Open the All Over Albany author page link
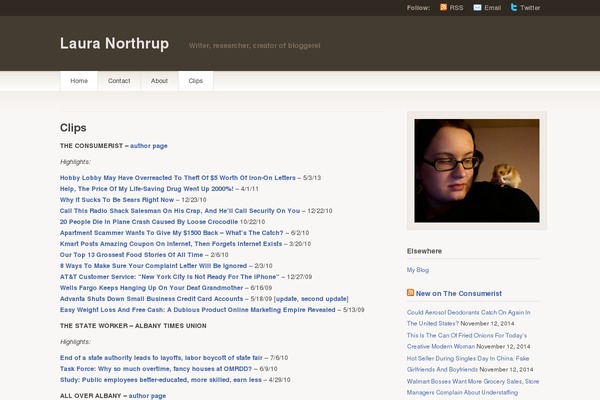The image size is (600, 400). pos(147,396)
